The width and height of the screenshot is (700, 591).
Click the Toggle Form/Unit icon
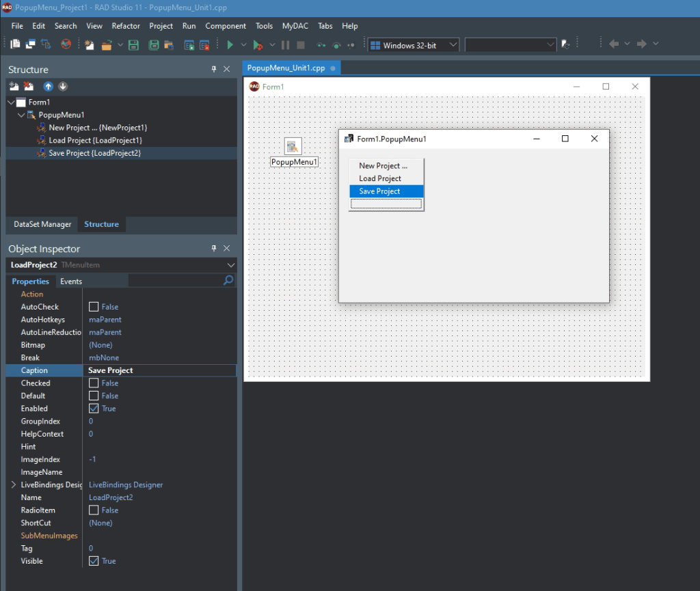click(46, 44)
